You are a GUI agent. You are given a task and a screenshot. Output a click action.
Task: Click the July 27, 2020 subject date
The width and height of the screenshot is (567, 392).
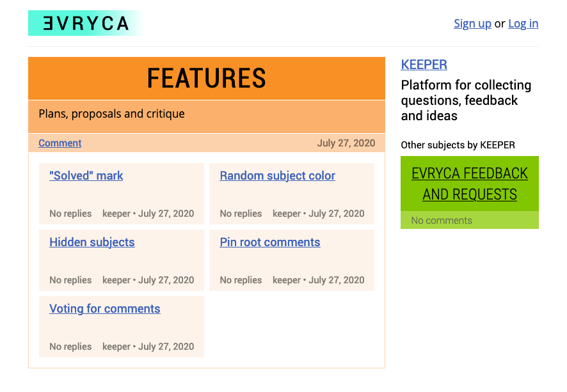346,143
